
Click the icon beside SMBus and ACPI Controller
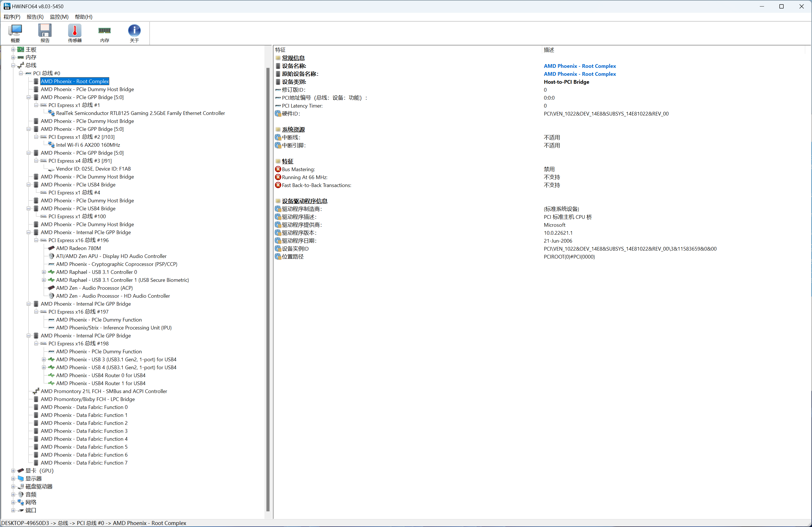coord(36,391)
